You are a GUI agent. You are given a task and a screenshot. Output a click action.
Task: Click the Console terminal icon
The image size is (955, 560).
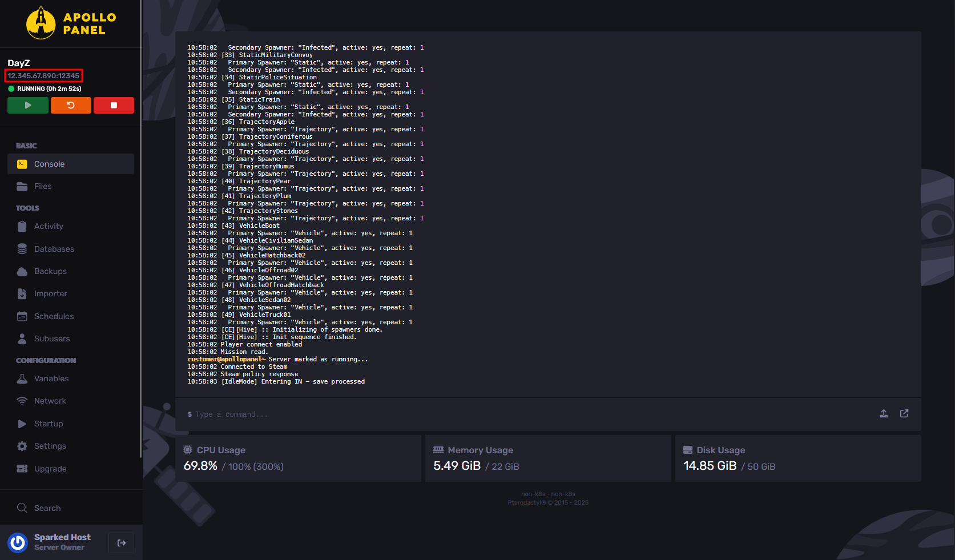coord(22,164)
